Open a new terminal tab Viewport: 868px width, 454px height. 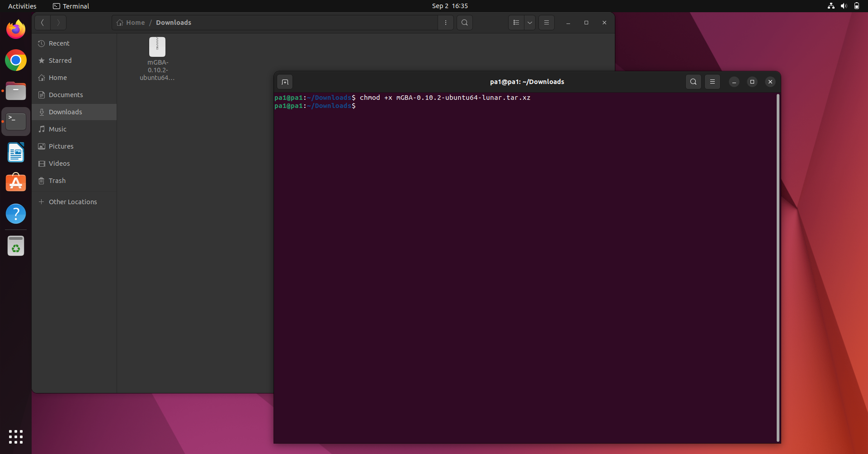285,82
